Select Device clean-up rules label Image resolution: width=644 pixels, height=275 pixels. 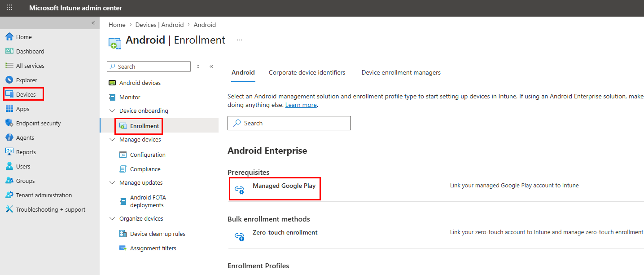coord(158,234)
